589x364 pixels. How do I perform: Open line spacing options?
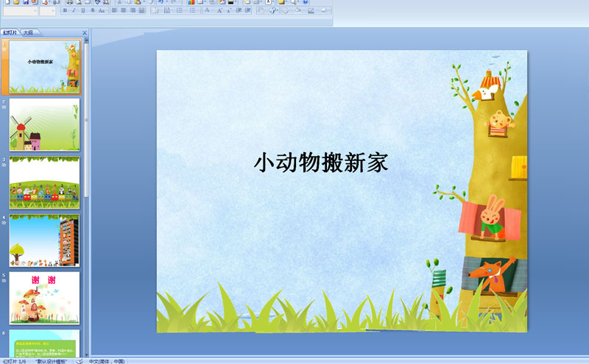(x=156, y=10)
